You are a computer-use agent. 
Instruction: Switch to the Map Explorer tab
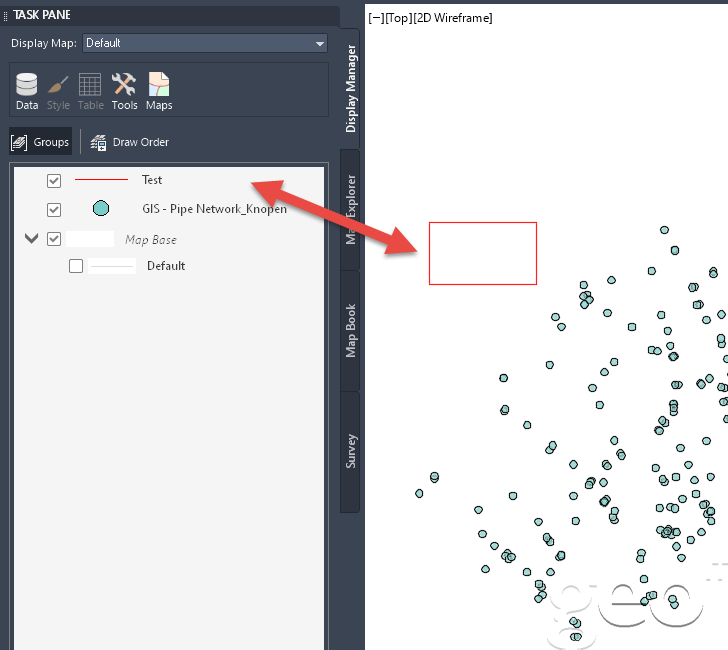351,210
